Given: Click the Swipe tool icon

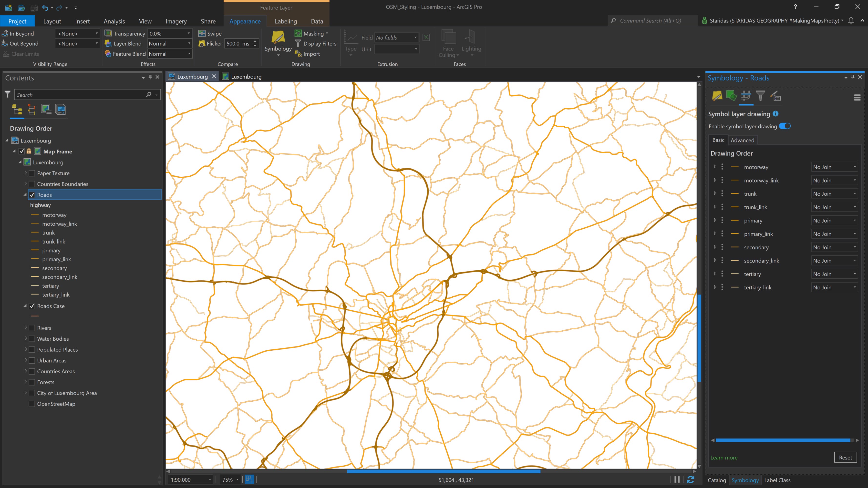Looking at the screenshot, I should [202, 33].
